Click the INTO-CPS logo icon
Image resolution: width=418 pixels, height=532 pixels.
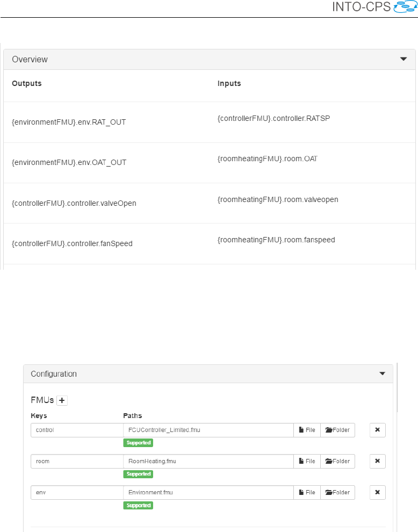coord(405,7)
